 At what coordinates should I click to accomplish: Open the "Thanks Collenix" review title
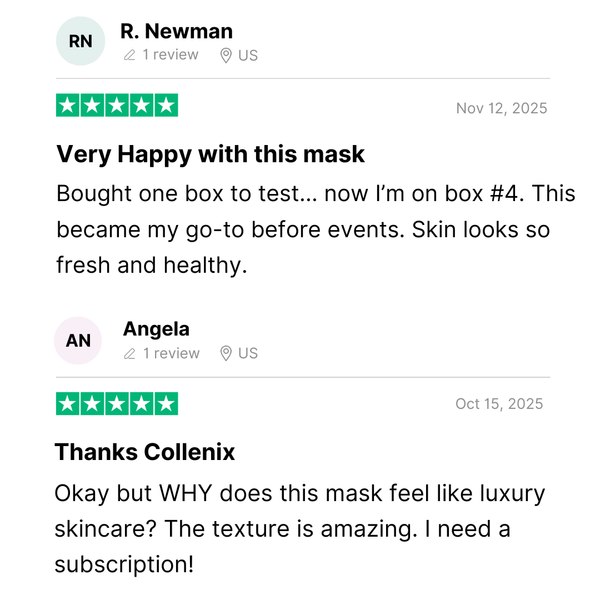tap(145, 452)
